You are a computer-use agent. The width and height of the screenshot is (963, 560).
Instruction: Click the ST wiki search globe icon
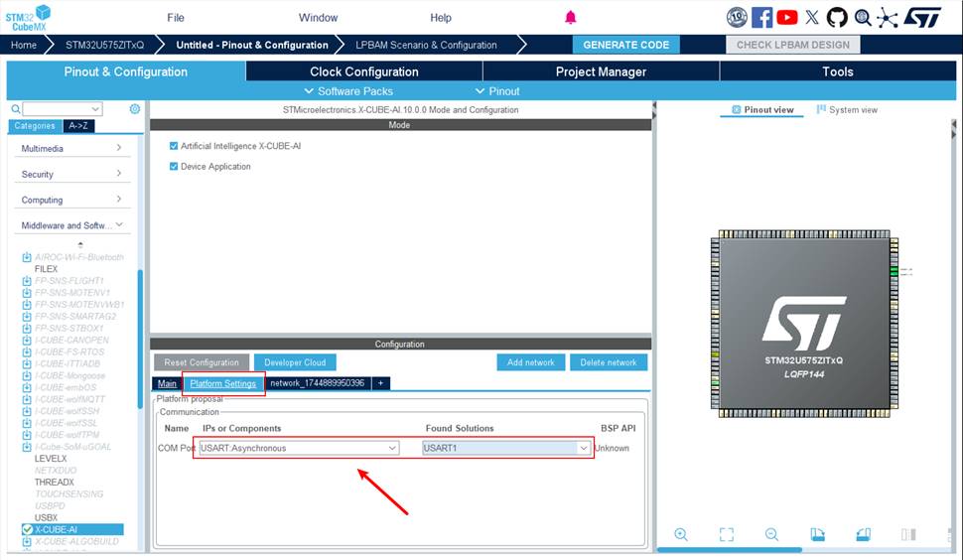863,18
